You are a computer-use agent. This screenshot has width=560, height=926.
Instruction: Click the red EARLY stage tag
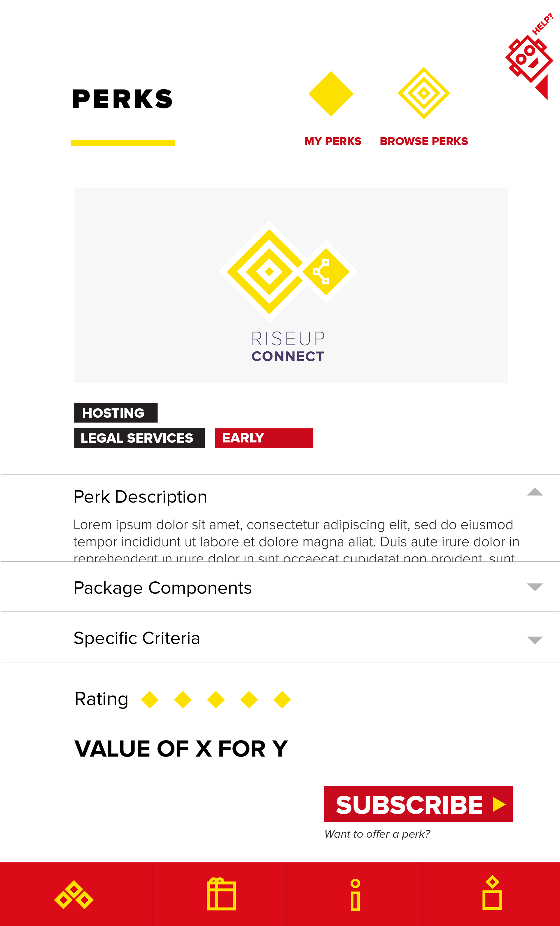264,438
